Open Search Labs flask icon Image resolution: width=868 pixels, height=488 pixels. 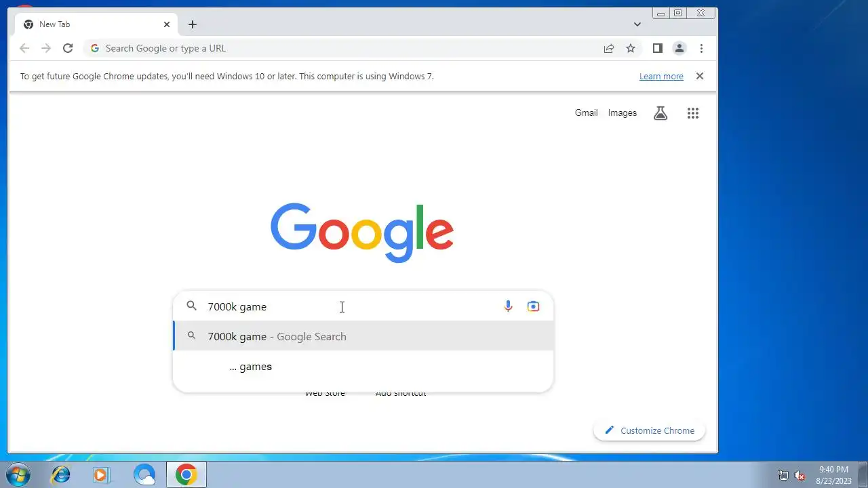pyautogui.click(x=660, y=113)
